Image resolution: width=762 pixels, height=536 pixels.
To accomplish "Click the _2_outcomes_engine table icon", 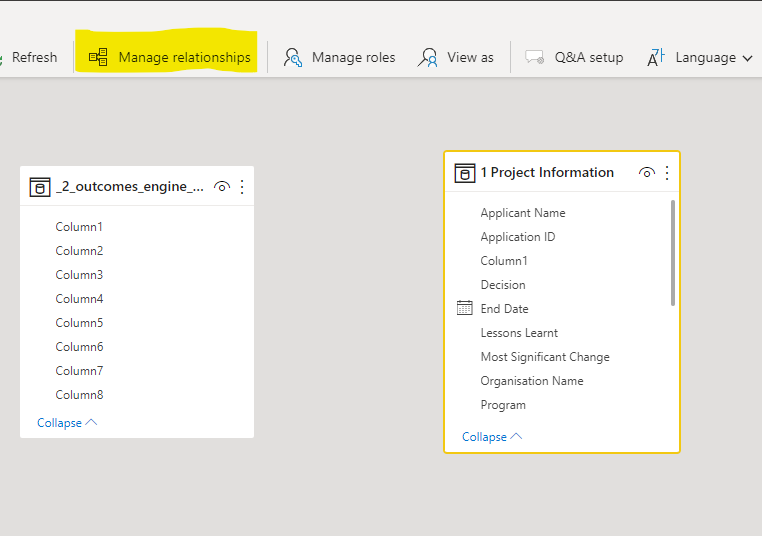I will (40, 187).
